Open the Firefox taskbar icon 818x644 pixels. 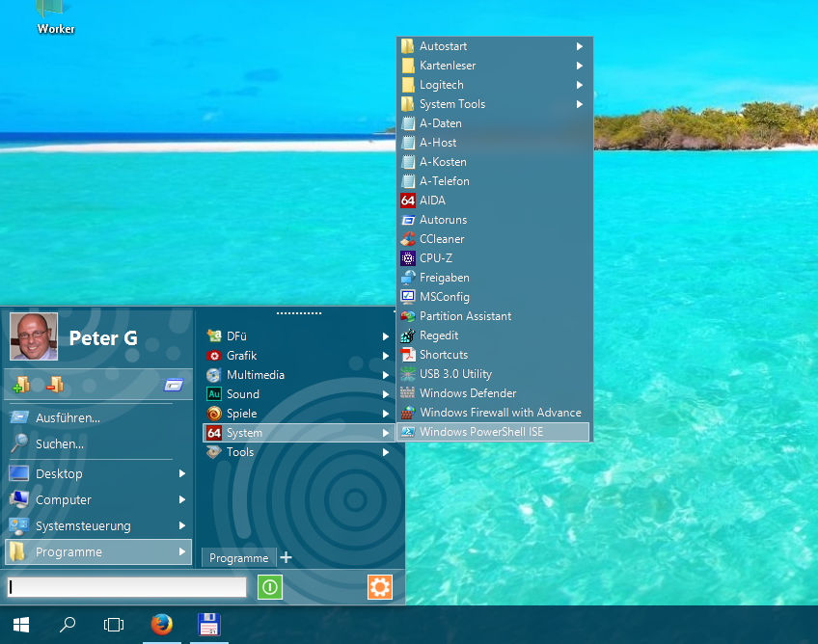[x=162, y=624]
